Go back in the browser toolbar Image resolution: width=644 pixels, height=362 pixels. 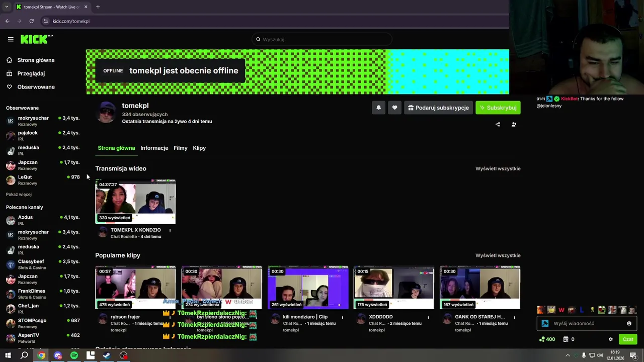(x=7, y=21)
